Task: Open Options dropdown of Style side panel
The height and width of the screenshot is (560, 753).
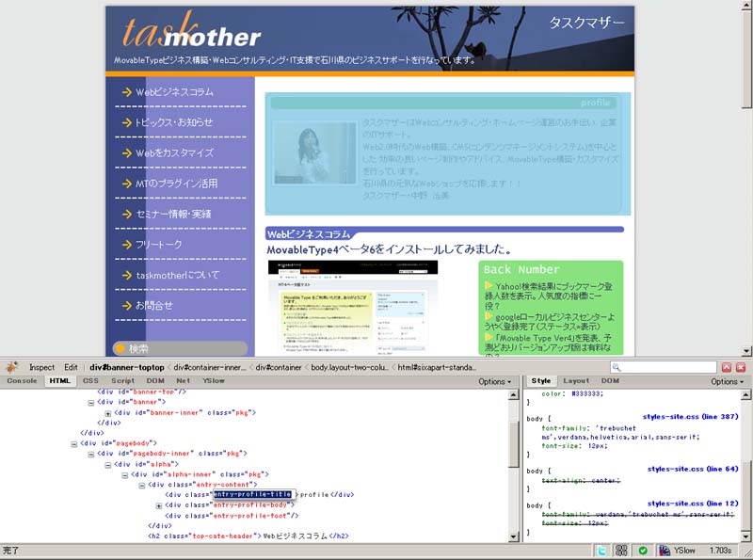Action: tap(727, 381)
